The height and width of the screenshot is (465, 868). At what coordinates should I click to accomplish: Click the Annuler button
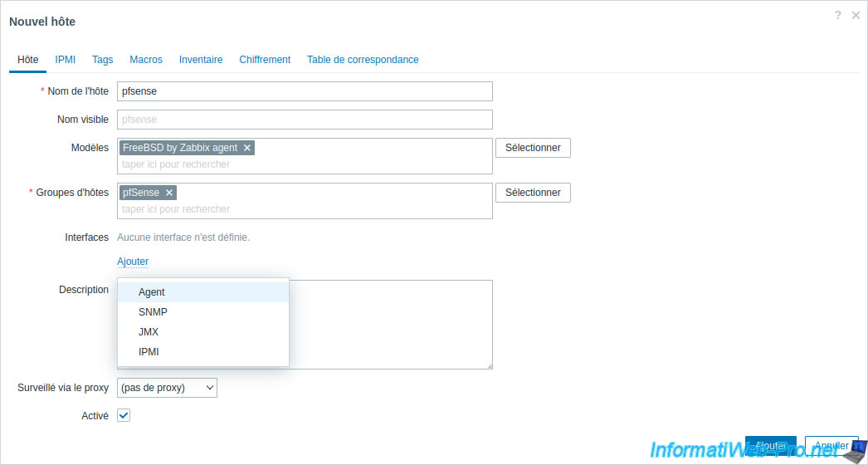tap(831, 446)
